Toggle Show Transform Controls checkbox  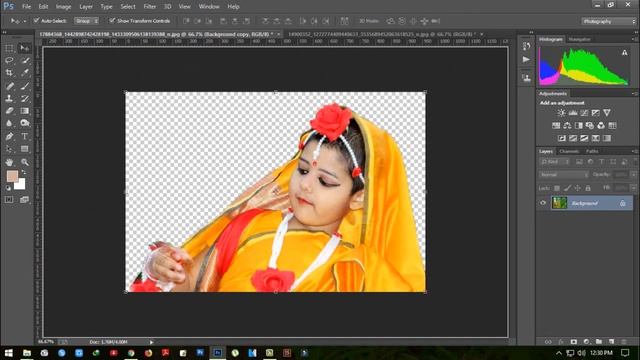point(112,20)
